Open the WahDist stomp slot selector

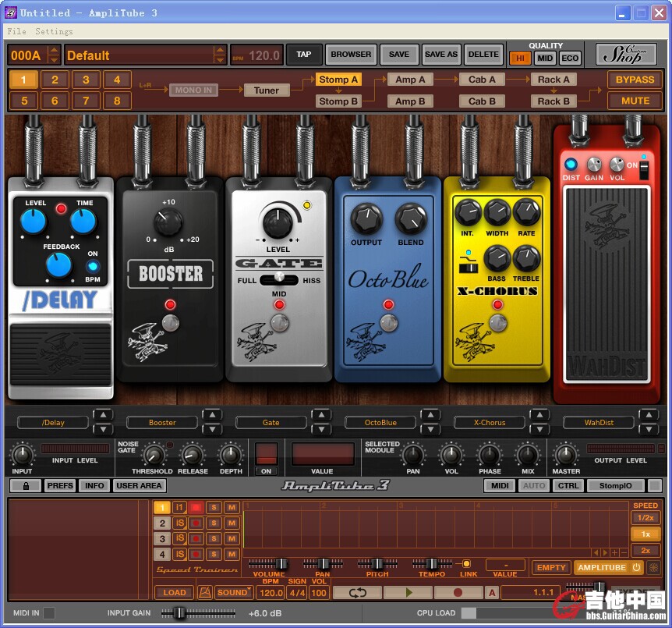[x=599, y=423]
